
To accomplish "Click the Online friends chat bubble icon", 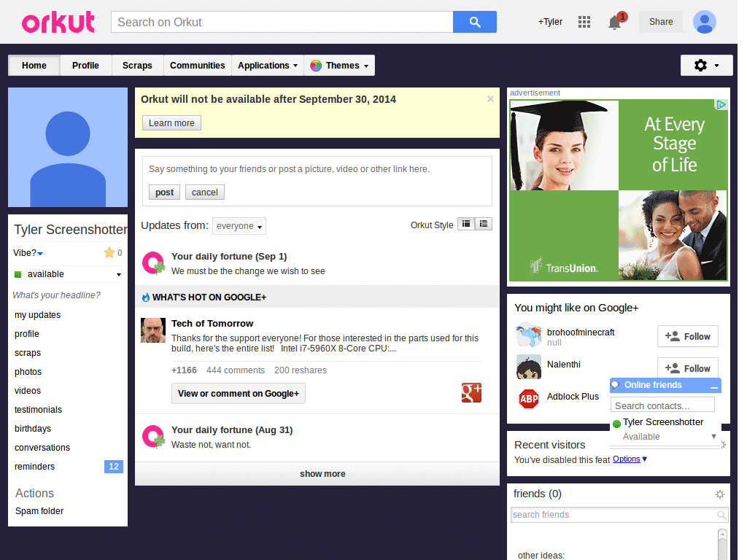I will pyautogui.click(x=615, y=385).
